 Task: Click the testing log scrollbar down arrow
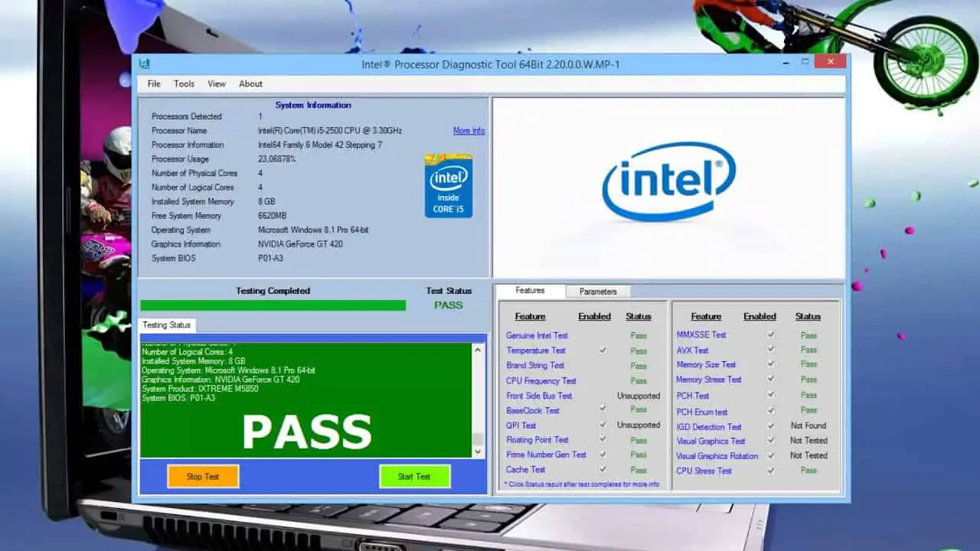pyautogui.click(x=479, y=452)
